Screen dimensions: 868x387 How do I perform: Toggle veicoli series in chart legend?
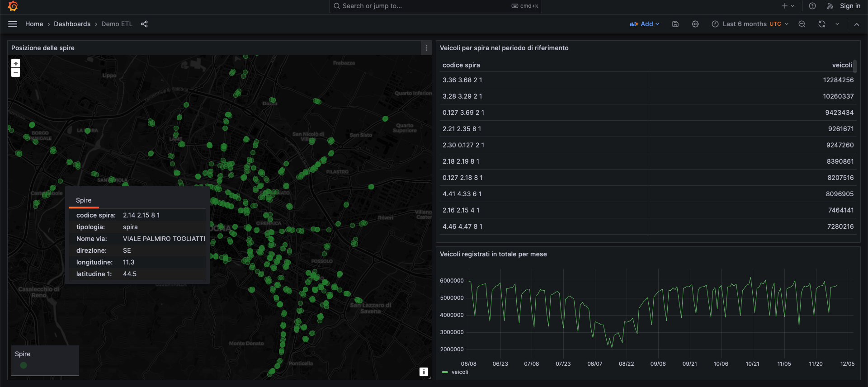click(x=459, y=372)
